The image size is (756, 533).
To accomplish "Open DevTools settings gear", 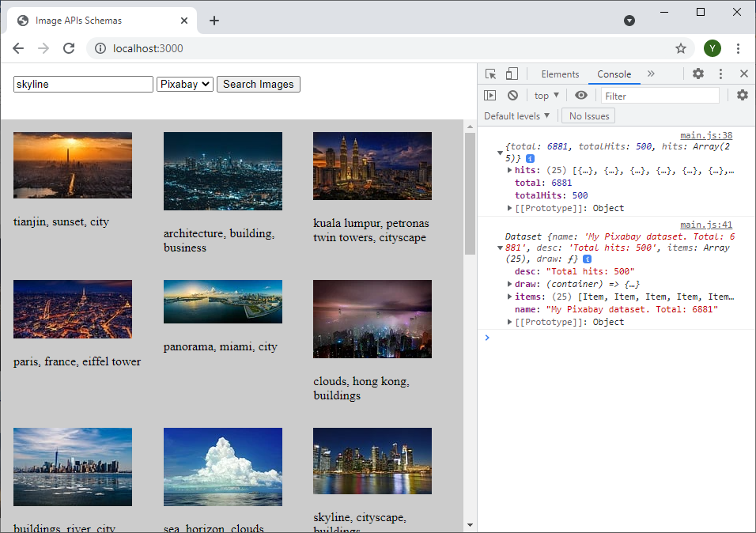I will (697, 73).
